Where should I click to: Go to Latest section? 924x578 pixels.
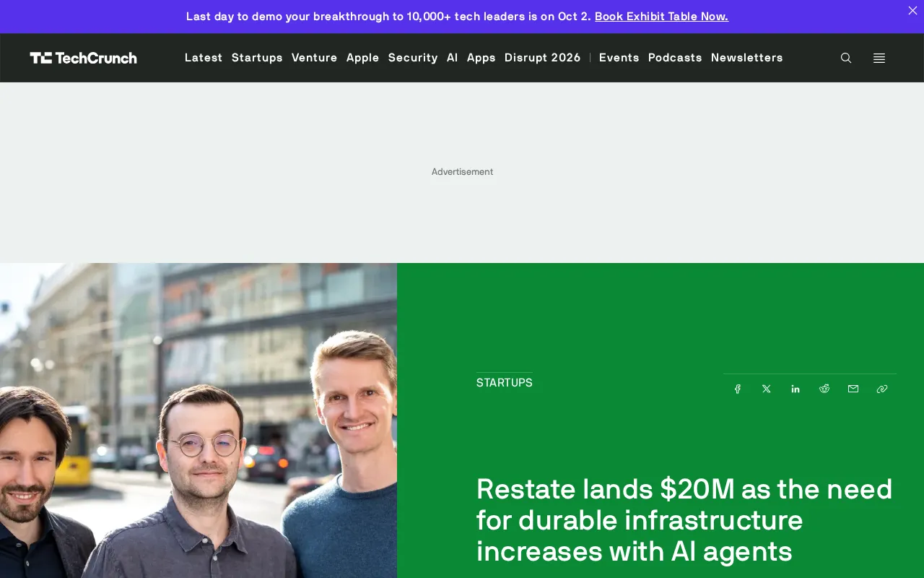(204, 58)
